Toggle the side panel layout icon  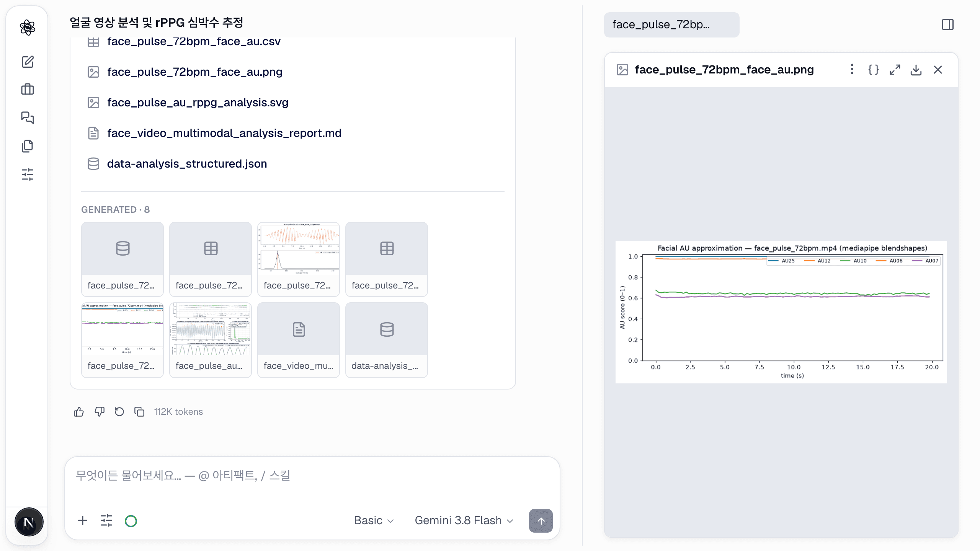(948, 24)
